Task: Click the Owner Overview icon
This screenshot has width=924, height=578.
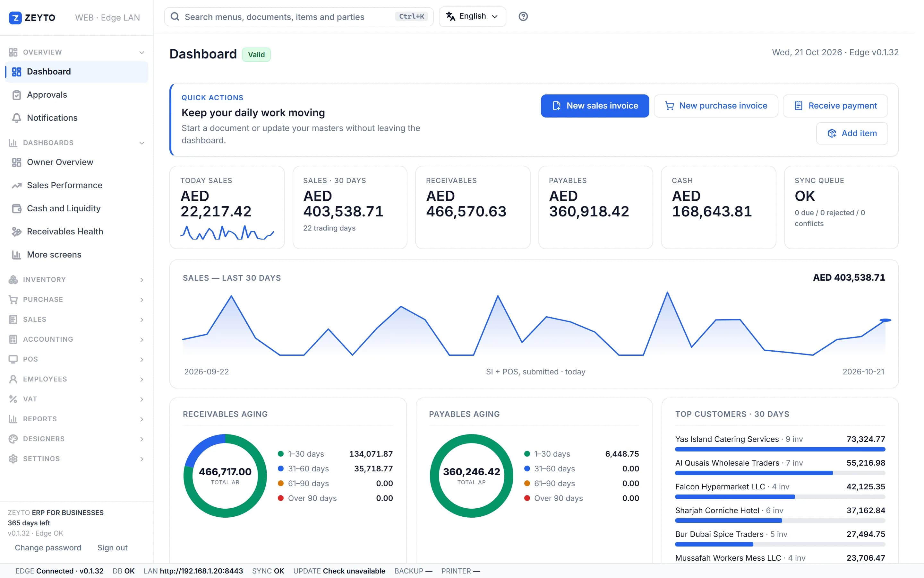Action: 16,162
